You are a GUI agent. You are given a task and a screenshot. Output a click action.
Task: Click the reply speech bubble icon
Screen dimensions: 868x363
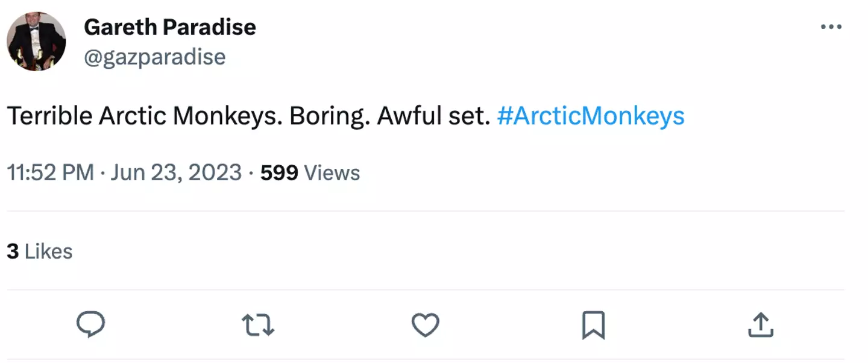tap(91, 324)
